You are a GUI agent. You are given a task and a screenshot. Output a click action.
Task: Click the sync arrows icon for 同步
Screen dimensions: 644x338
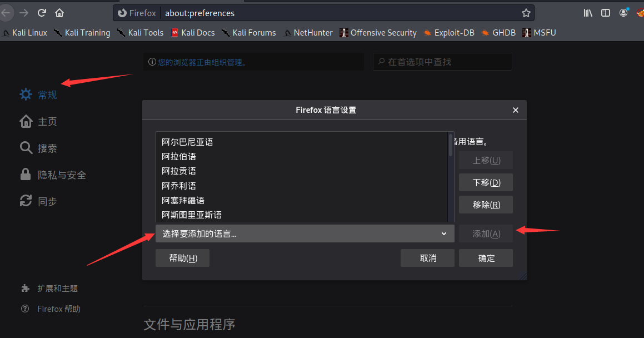click(26, 201)
